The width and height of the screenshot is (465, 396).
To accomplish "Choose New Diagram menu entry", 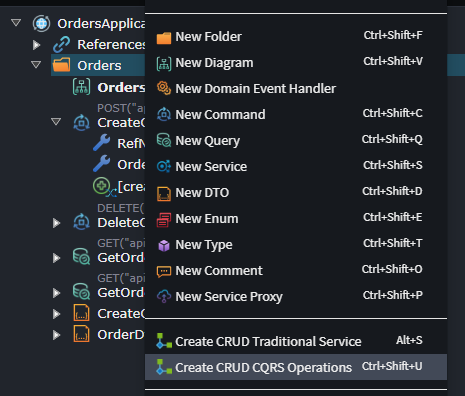I will [x=296, y=63].
